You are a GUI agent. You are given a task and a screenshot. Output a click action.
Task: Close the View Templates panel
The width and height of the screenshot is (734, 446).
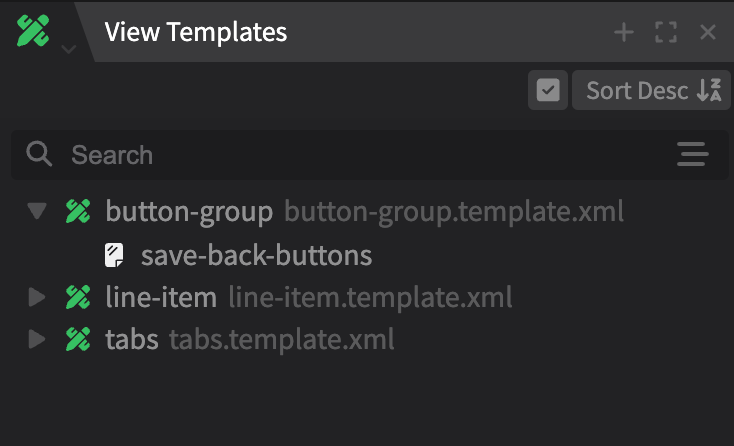[x=708, y=33]
